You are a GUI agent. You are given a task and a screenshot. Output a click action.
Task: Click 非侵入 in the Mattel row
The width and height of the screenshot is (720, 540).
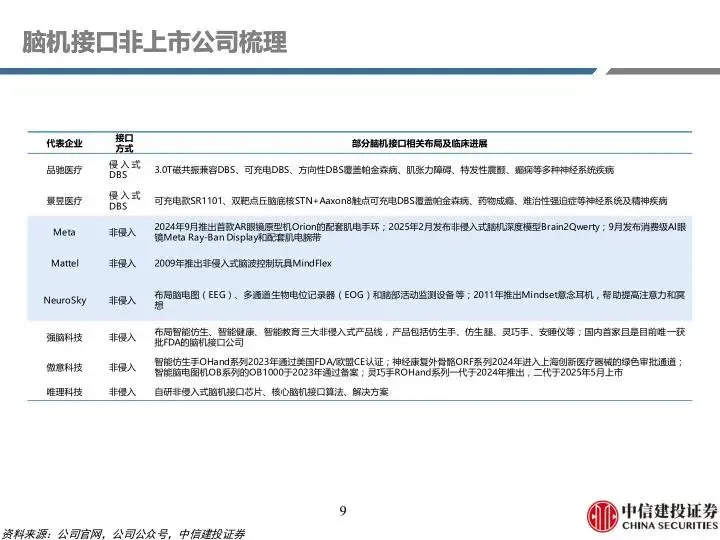(x=122, y=263)
